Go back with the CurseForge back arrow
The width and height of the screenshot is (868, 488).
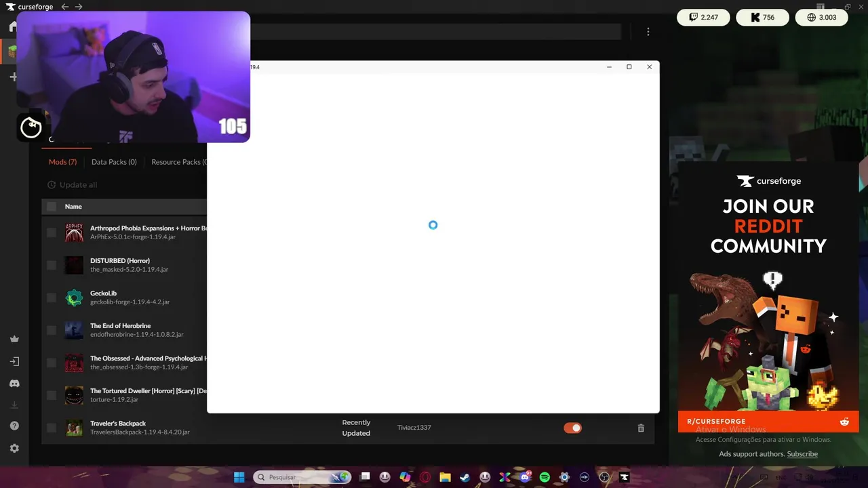(65, 7)
